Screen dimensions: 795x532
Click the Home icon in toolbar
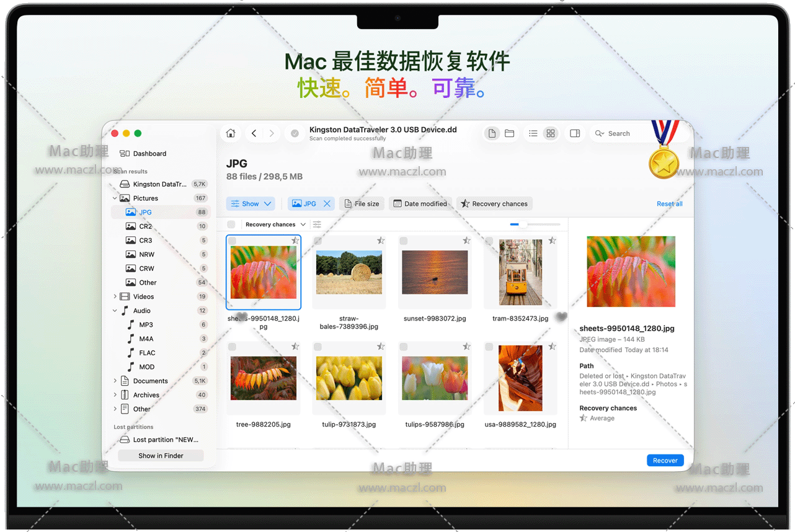(x=231, y=133)
